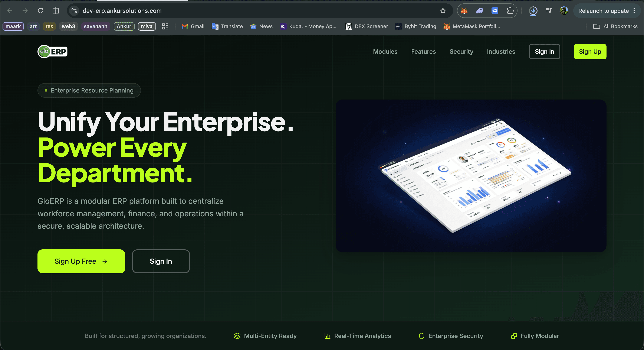The height and width of the screenshot is (350, 644).
Task: Open the web3 tab group
Action: click(x=69, y=26)
